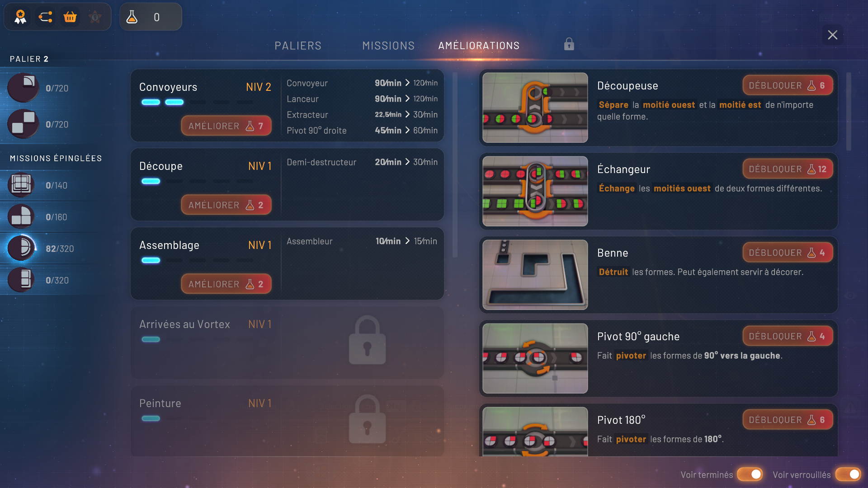This screenshot has width=868, height=488.
Task: Click the Convoyeurs level progress bar
Action: pyautogui.click(x=198, y=102)
